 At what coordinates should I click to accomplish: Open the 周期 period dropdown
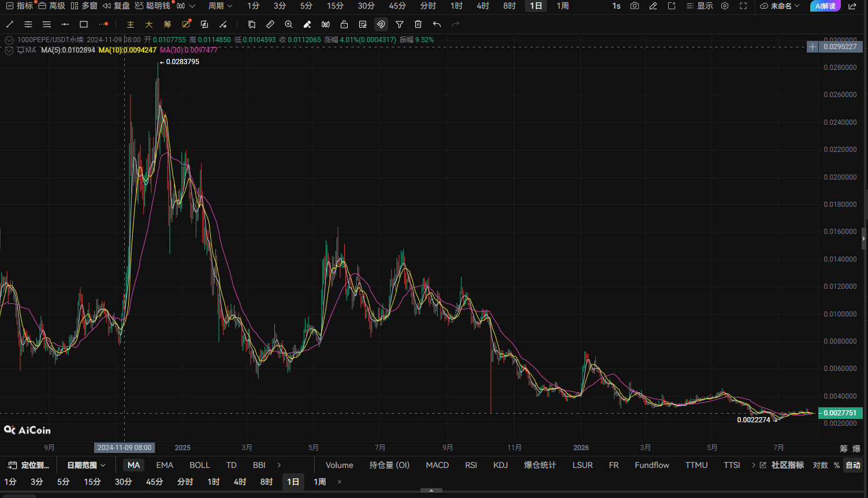click(x=221, y=6)
